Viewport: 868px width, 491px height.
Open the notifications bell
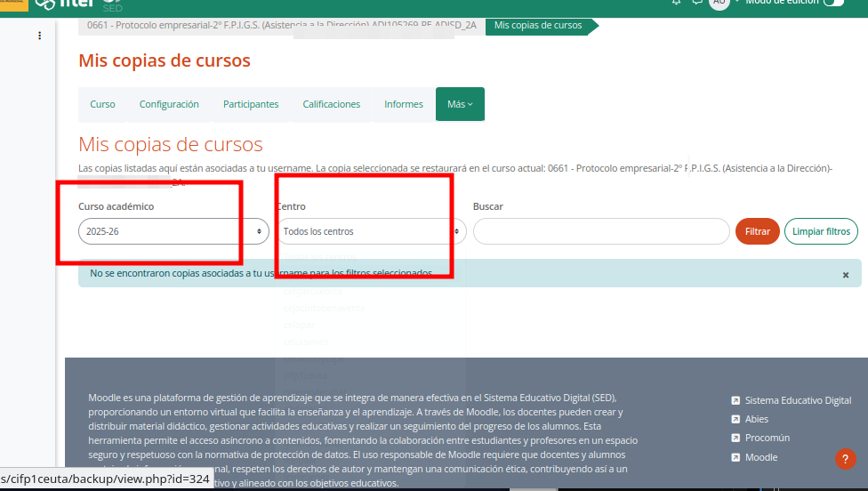click(676, 2)
